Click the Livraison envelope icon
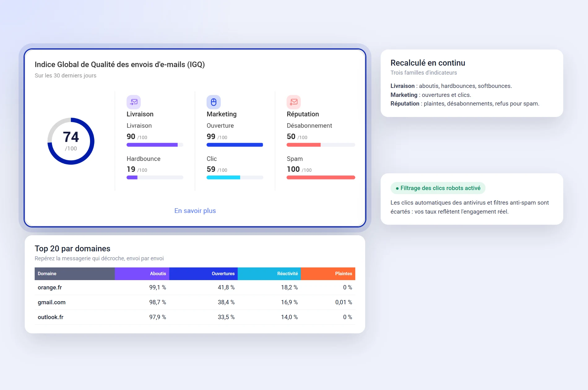 [134, 102]
